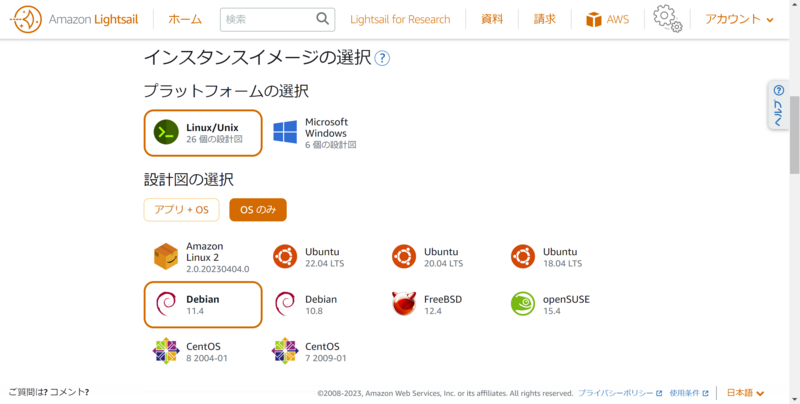Screen dimensions: 800x404
Task: Select Ubuntu 20.04 LTS icon
Action: point(404,257)
